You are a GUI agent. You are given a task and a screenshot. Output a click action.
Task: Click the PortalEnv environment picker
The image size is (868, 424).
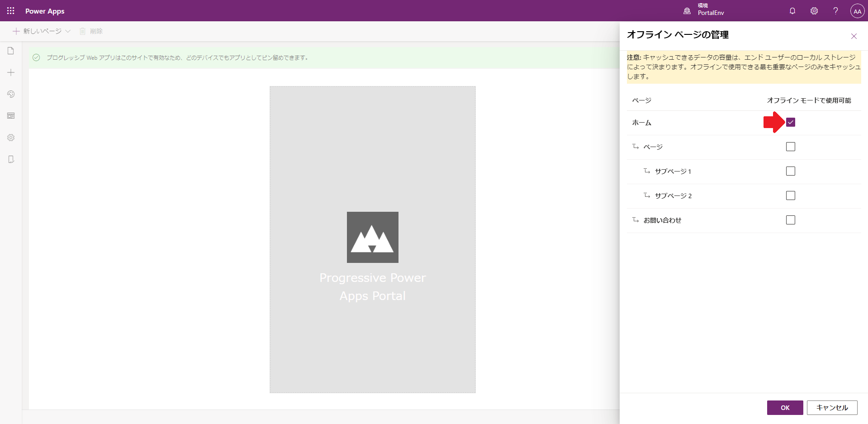[704, 10]
